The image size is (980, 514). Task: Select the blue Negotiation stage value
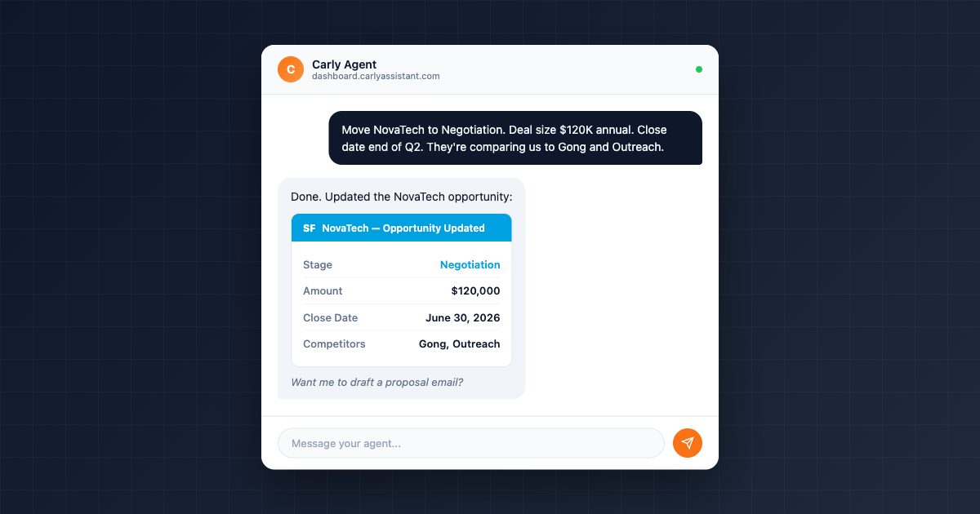coord(470,264)
